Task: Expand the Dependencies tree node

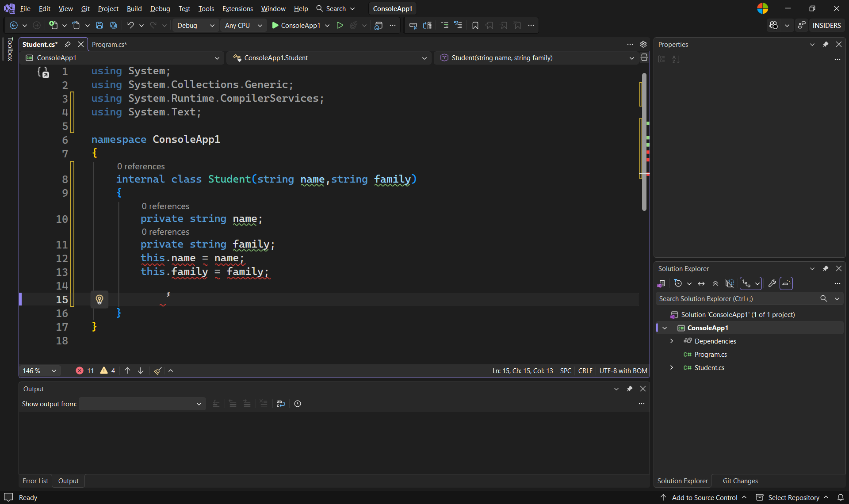Action: (x=672, y=341)
